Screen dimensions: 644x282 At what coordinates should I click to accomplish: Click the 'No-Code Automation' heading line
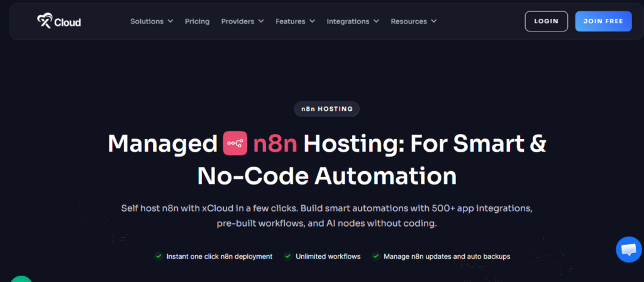(x=327, y=176)
